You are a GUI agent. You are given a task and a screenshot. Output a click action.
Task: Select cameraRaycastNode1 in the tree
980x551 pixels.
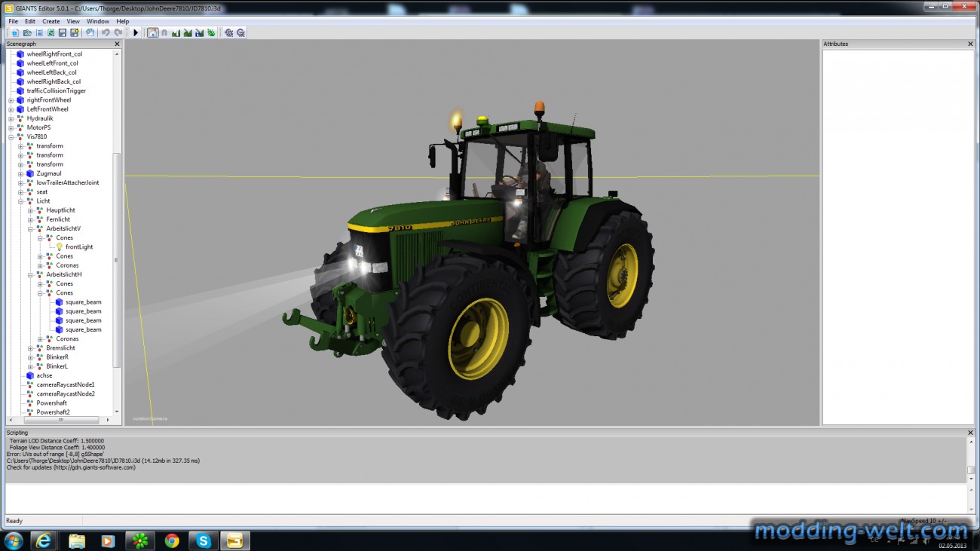tap(66, 384)
